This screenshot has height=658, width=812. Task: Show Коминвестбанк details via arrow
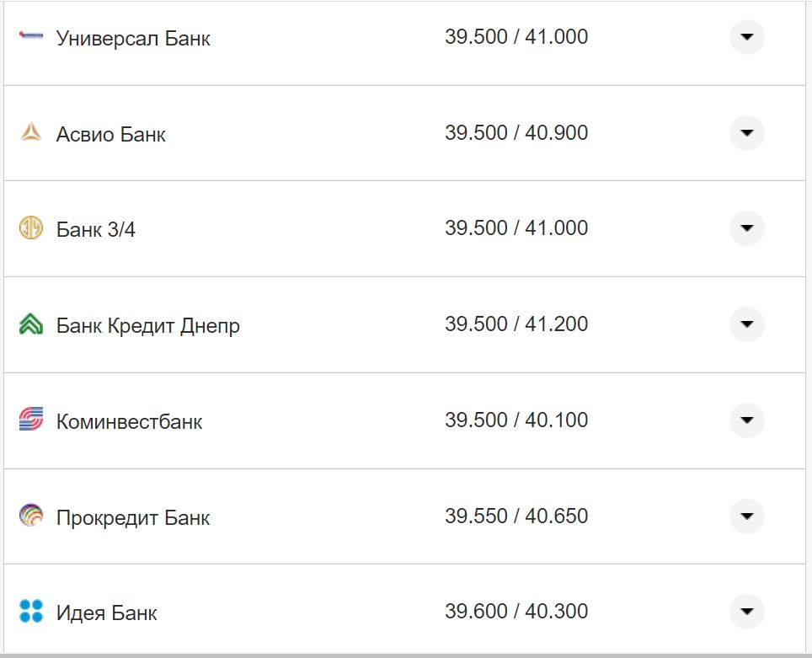746,420
